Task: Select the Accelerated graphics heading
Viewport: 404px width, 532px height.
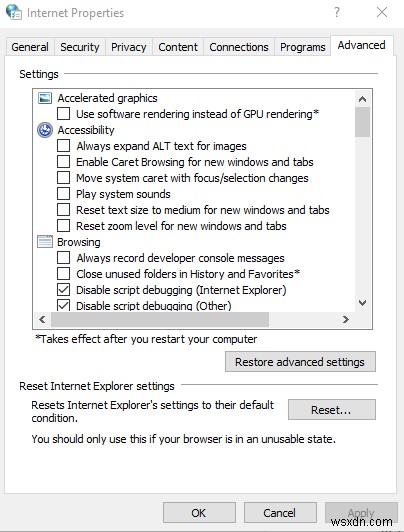Action: coord(108,98)
